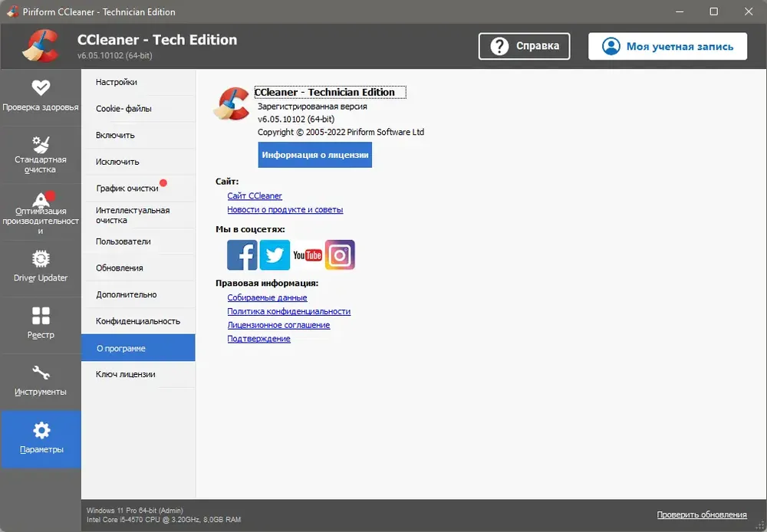Click Зарегистрированная версия text

[x=312, y=106]
